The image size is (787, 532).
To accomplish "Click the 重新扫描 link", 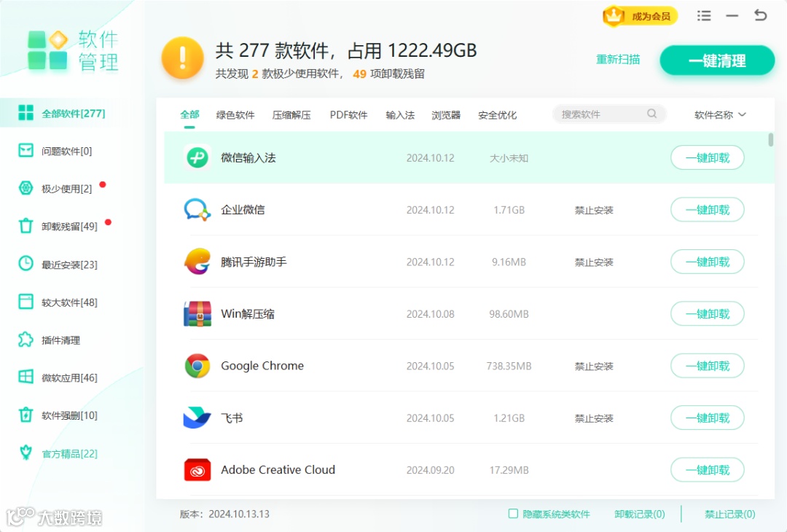I will [618, 59].
